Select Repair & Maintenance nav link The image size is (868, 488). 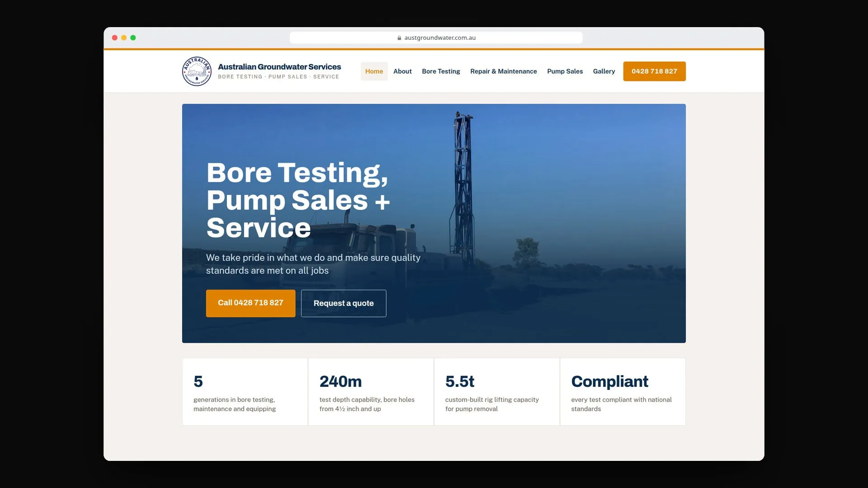[x=504, y=71]
